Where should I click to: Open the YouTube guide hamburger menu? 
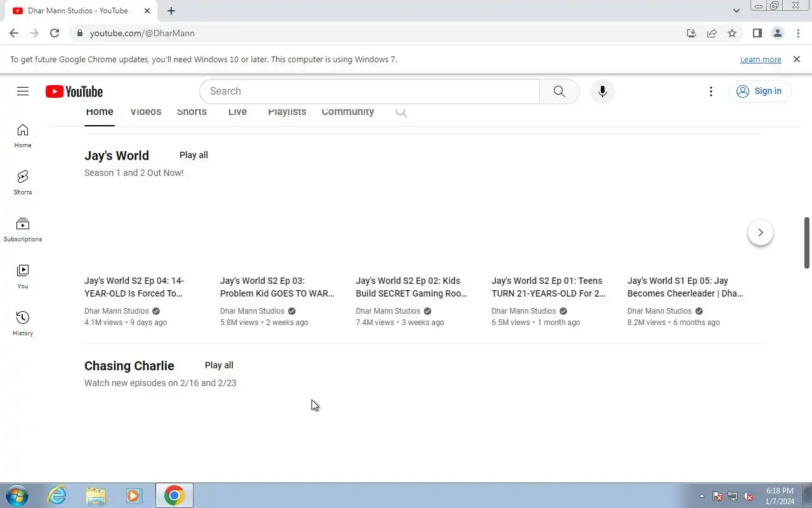[23, 91]
